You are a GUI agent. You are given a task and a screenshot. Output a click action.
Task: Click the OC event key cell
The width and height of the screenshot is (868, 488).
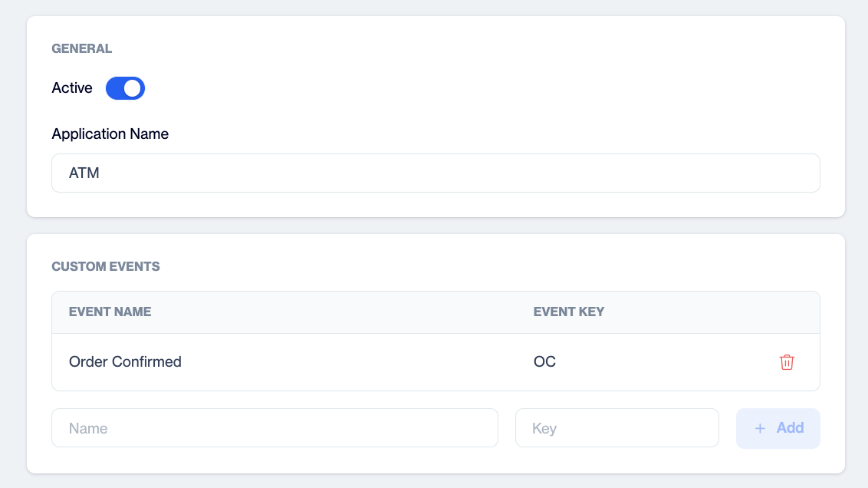[544, 361]
